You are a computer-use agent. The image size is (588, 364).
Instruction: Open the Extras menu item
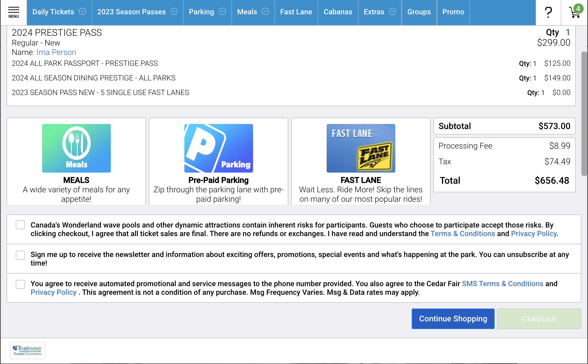tap(374, 12)
